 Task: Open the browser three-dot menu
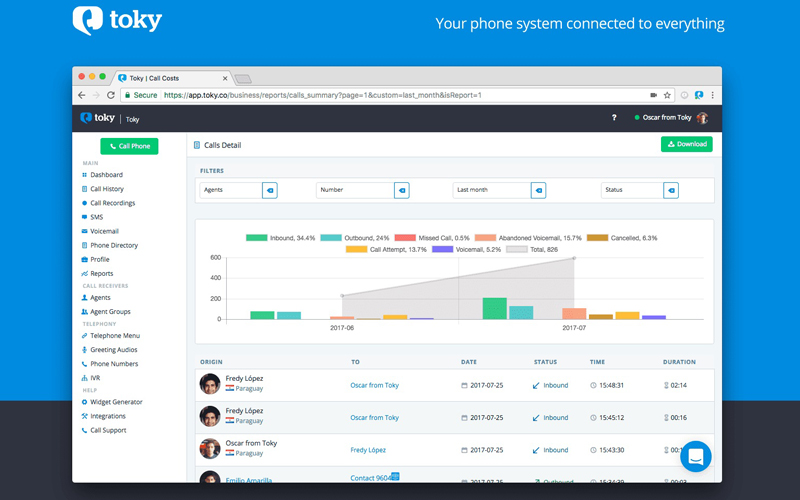click(x=713, y=95)
